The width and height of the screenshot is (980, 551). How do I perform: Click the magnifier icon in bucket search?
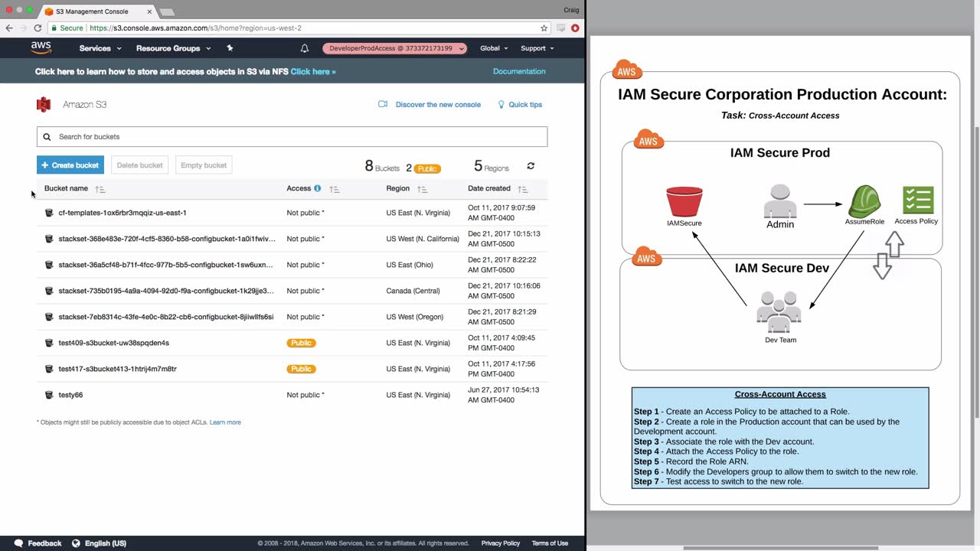pyautogui.click(x=47, y=137)
